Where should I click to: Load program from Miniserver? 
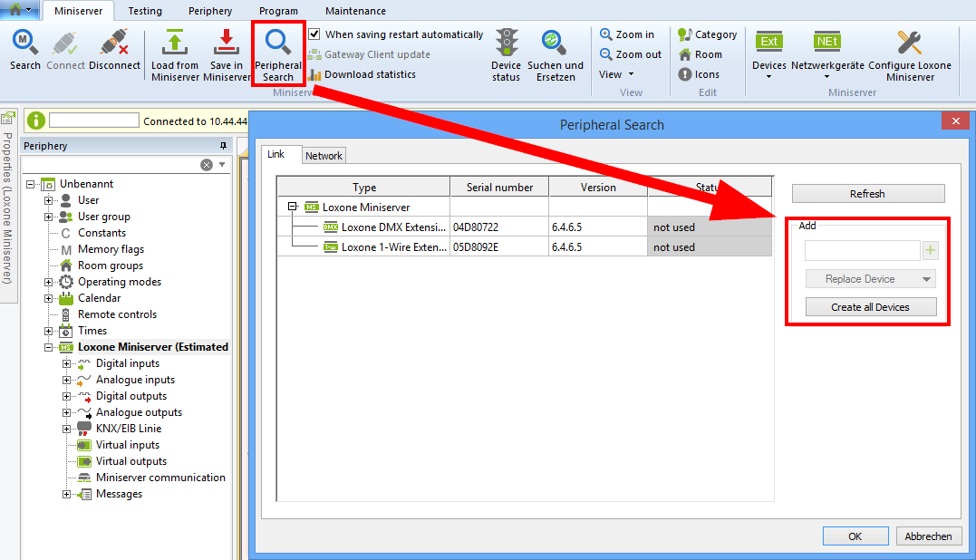coord(175,54)
